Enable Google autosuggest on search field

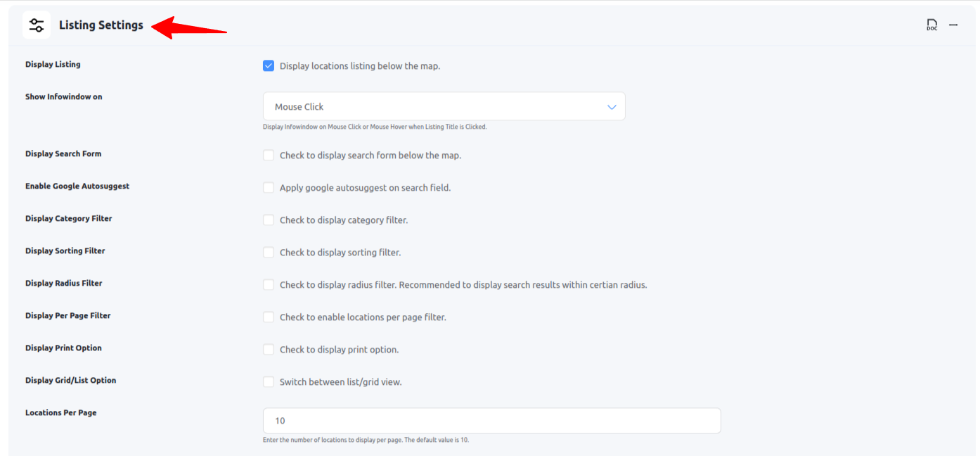(269, 188)
